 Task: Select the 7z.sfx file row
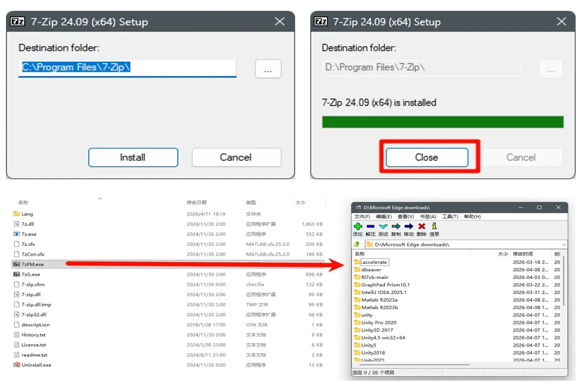click(168, 244)
